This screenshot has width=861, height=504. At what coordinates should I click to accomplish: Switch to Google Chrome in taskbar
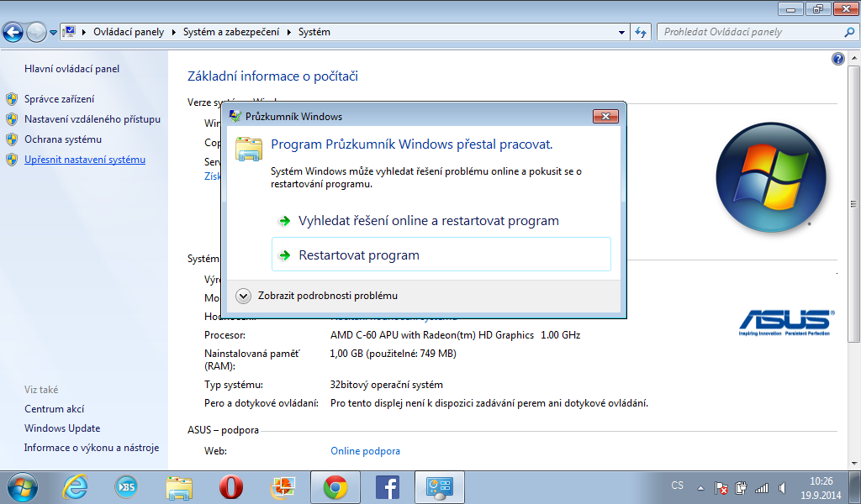[335, 487]
